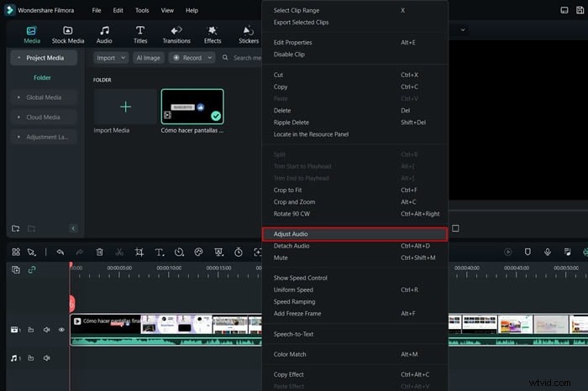Image resolution: width=588 pixels, height=391 pixels.
Task: Click the green screen person icon
Action: click(x=218, y=252)
